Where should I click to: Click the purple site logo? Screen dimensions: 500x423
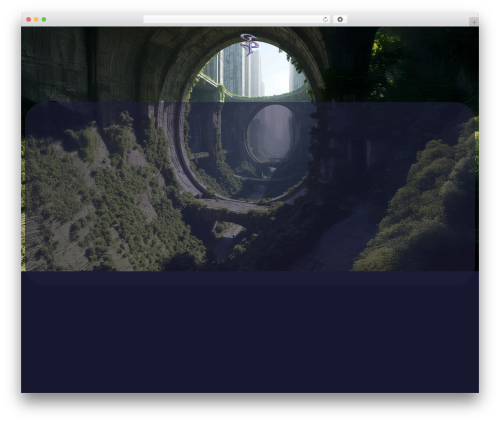249,45
